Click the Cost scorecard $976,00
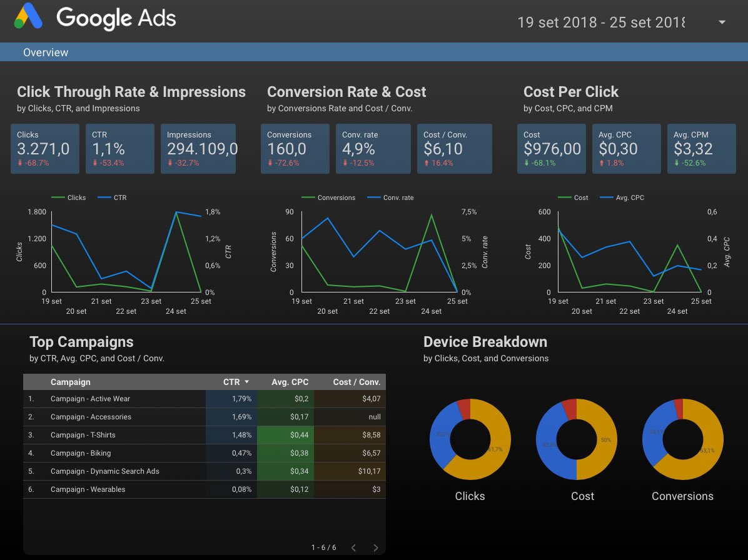Image resolution: width=748 pixels, height=560 pixels. pyautogui.click(x=552, y=149)
